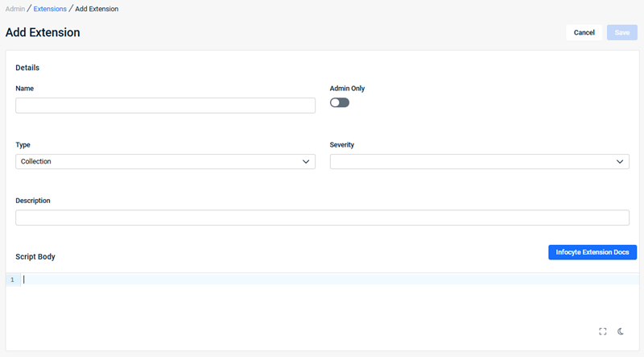Click the Details section heading
The width and height of the screenshot is (644, 357).
[x=27, y=68]
